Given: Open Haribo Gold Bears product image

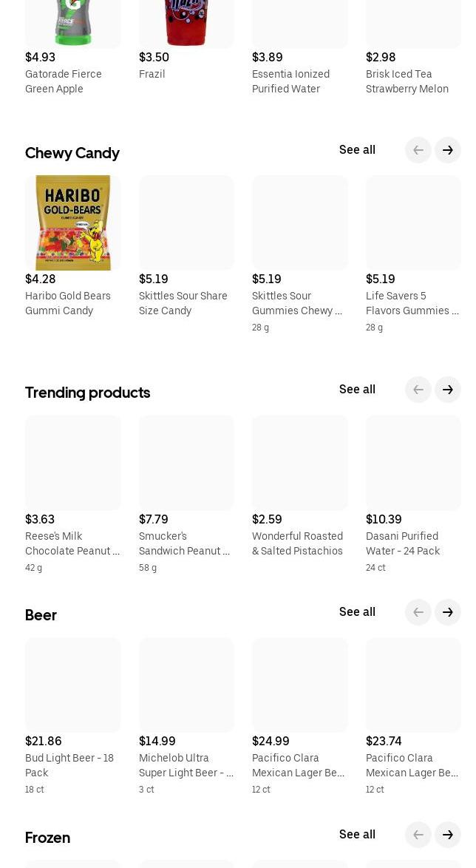Looking at the screenshot, I should 73,223.
